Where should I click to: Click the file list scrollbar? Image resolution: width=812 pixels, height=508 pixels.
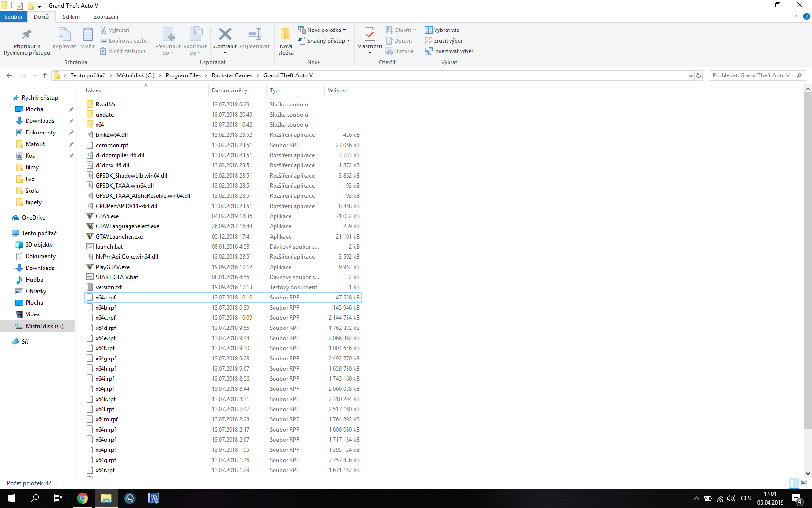tap(808, 260)
